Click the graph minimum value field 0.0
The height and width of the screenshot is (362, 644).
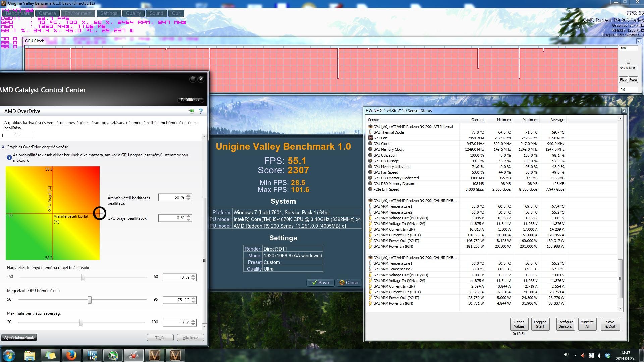(x=628, y=90)
